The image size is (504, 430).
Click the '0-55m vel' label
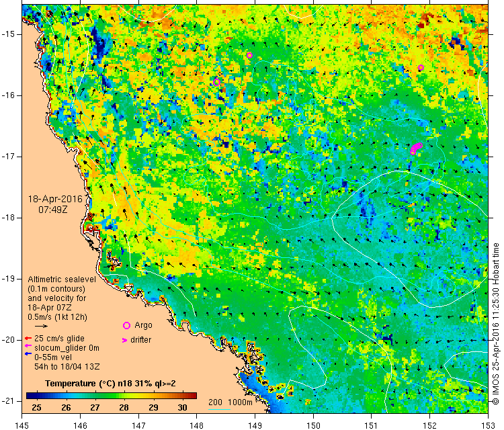[53, 357]
